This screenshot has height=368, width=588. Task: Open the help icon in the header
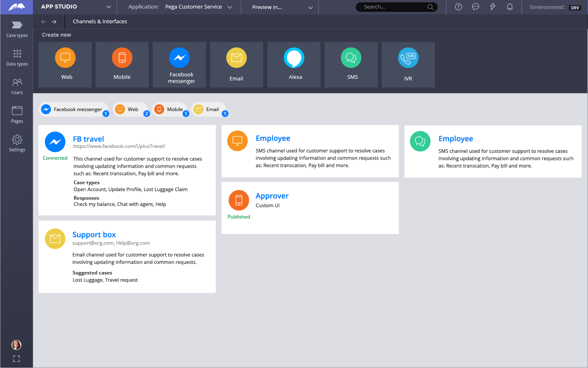pos(458,7)
